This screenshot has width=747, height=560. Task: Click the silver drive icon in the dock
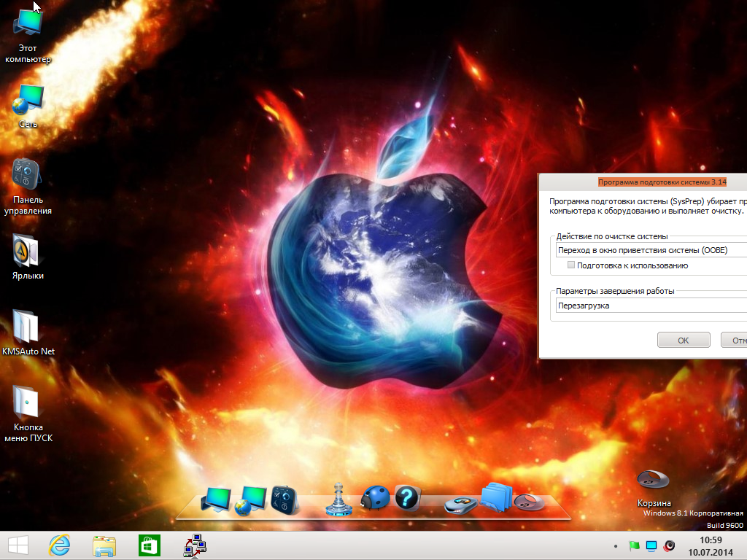pyautogui.click(x=460, y=505)
